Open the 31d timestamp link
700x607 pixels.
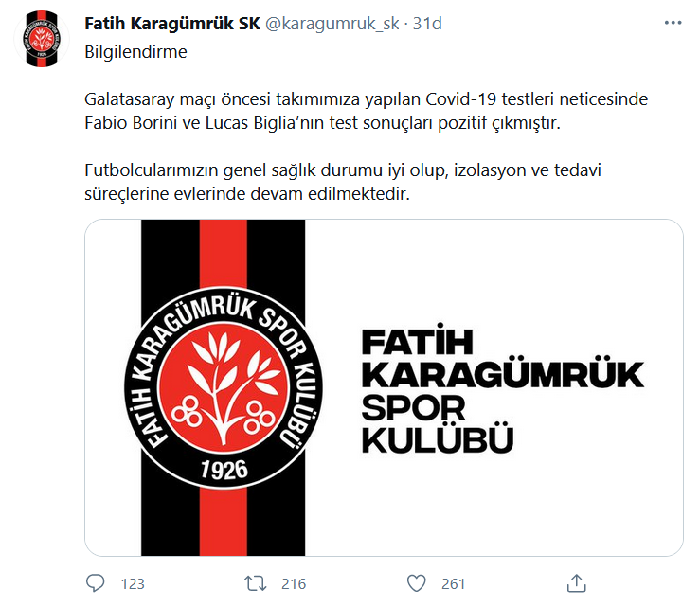point(427,24)
